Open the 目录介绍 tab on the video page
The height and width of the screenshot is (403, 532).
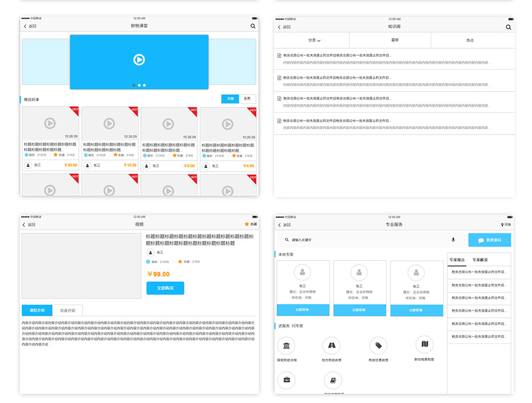(x=68, y=310)
